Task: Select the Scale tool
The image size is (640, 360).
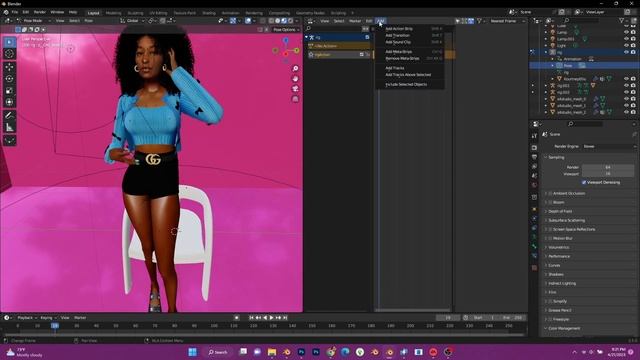Action: (x=9, y=91)
